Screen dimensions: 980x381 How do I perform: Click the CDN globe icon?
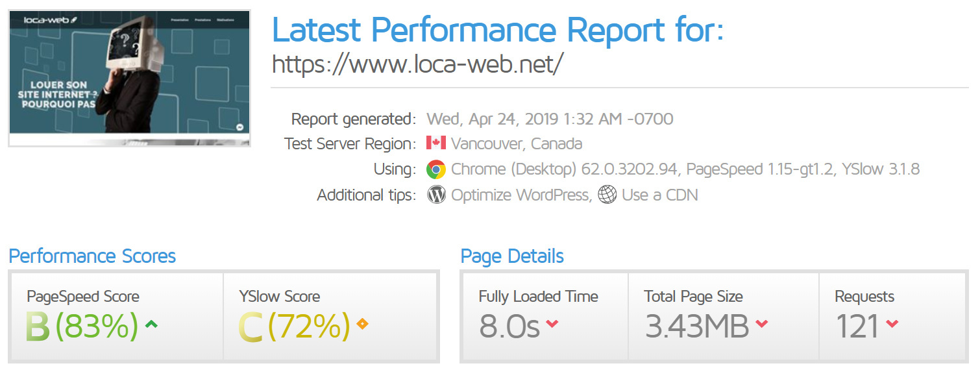607,195
